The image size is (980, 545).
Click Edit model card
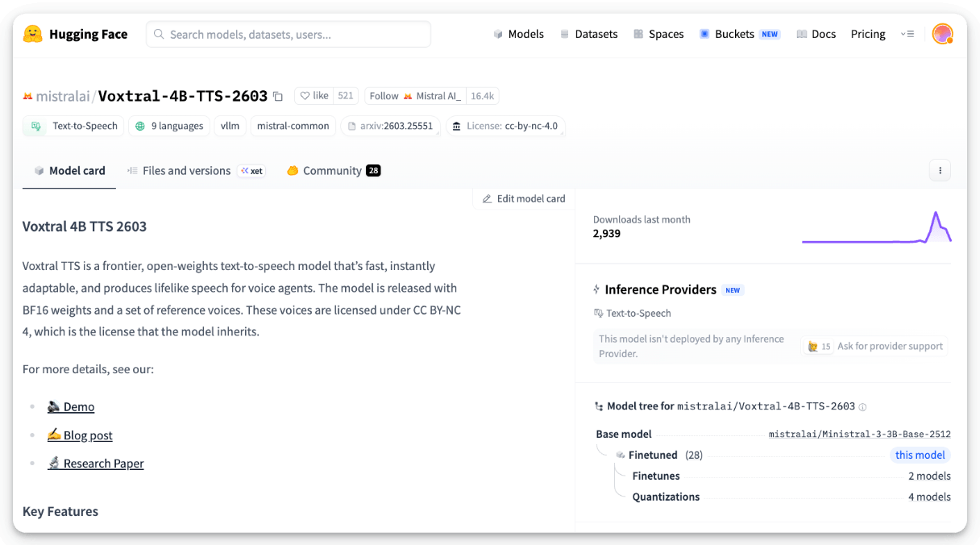point(524,198)
